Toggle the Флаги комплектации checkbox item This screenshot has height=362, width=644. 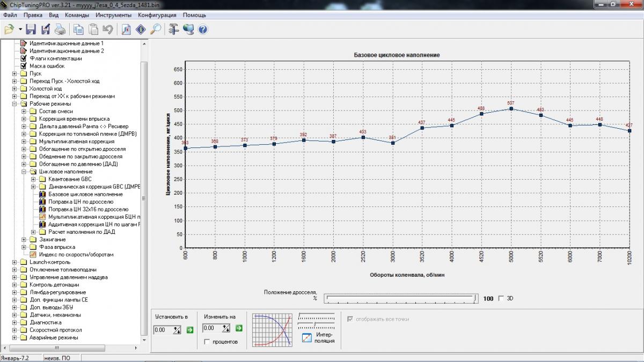(x=24, y=58)
